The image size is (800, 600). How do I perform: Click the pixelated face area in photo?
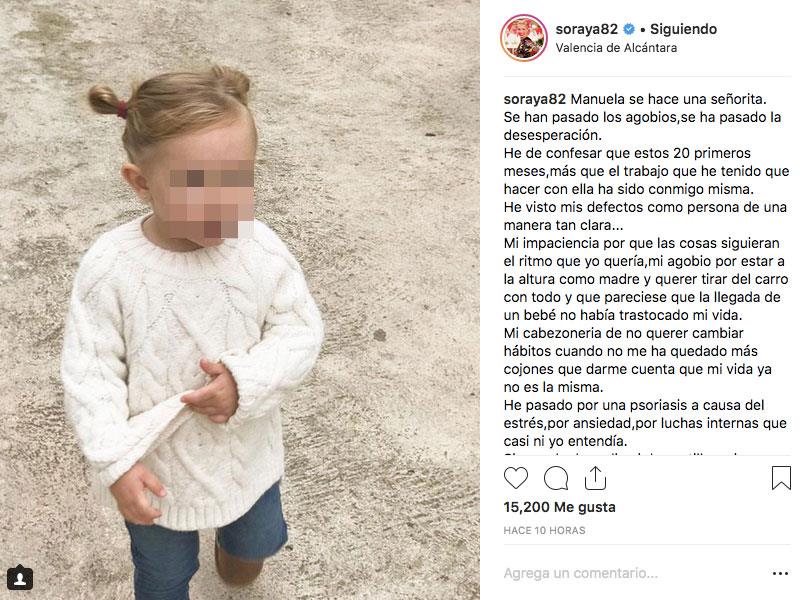(x=212, y=199)
